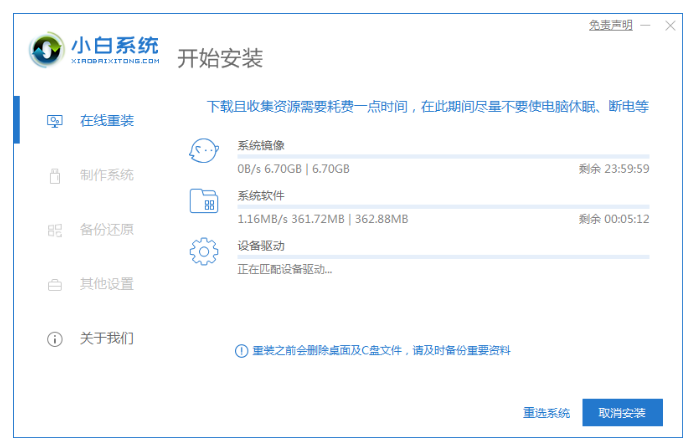Click the 小白系统 logo icon
Viewport: 696px width, 446px height.
(46, 51)
